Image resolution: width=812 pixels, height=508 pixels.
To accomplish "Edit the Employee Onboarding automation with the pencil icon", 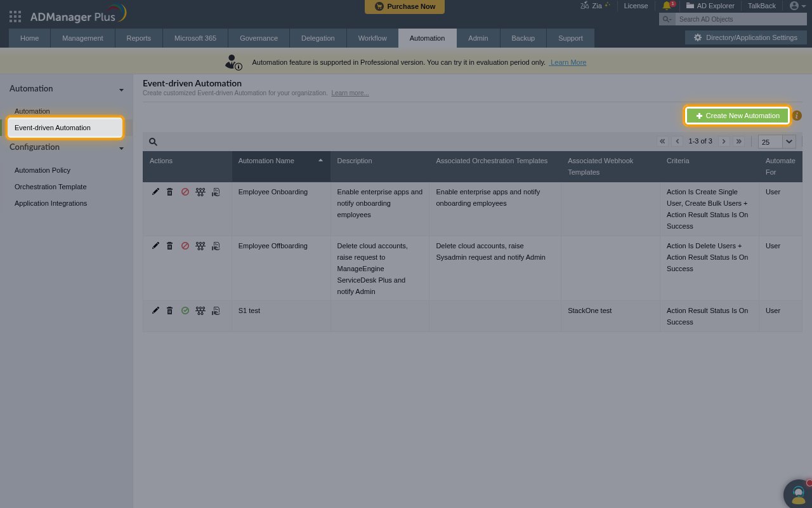I will coord(155,192).
